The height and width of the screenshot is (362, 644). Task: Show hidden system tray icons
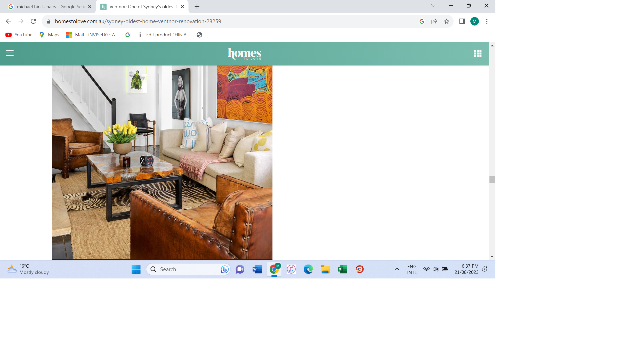pos(397,269)
